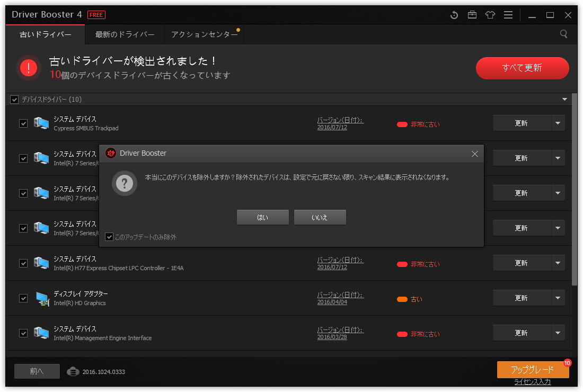Click the Intel(R) HD Graphics display adapter icon
The image size is (583, 392).
[x=43, y=298]
